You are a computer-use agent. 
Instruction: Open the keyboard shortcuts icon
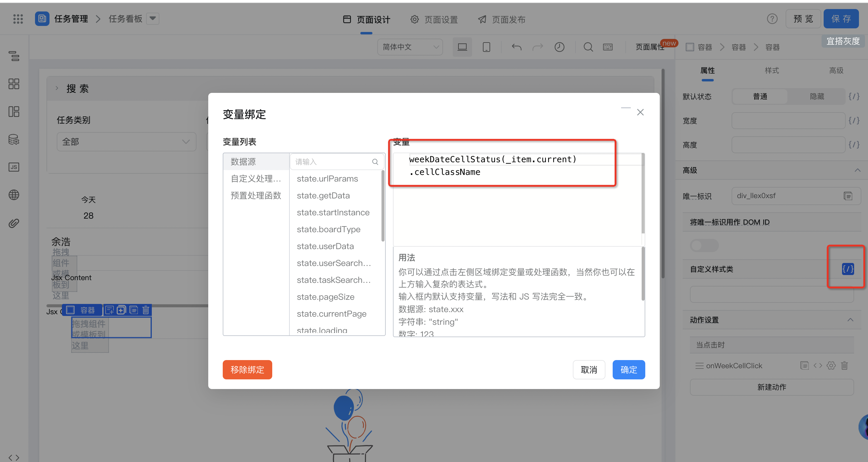click(608, 47)
